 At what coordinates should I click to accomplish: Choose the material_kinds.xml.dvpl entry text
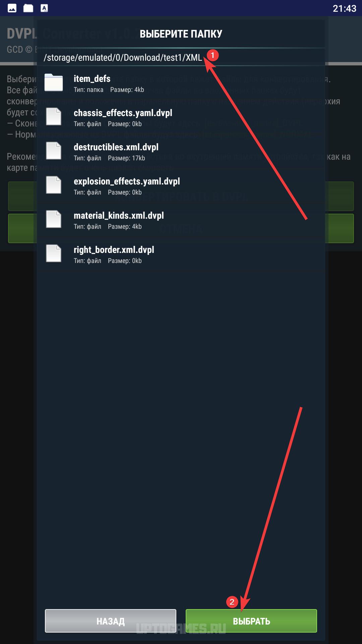[119, 215]
